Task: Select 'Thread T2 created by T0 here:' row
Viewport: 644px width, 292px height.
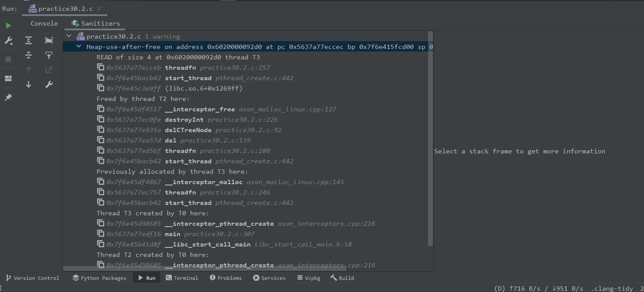Action: (153, 255)
